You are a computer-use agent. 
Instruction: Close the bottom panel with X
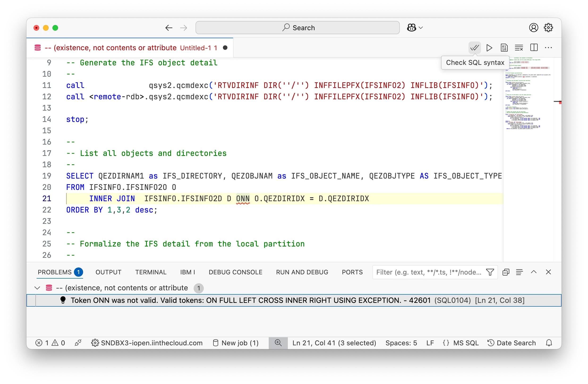coord(549,272)
